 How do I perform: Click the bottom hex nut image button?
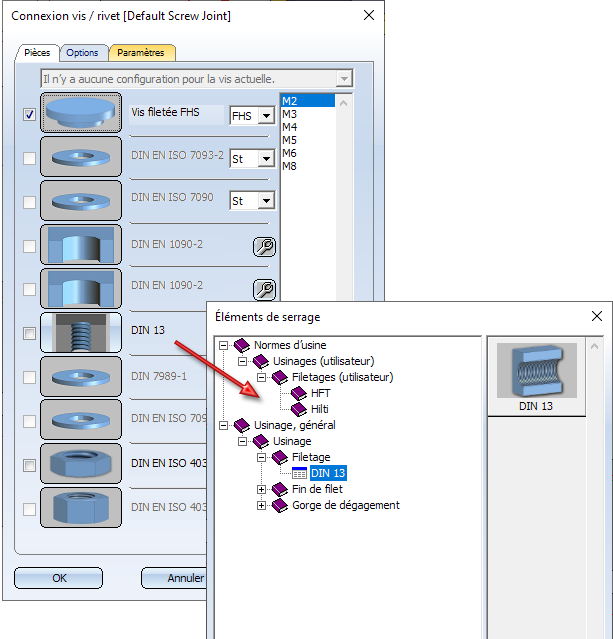pos(81,508)
